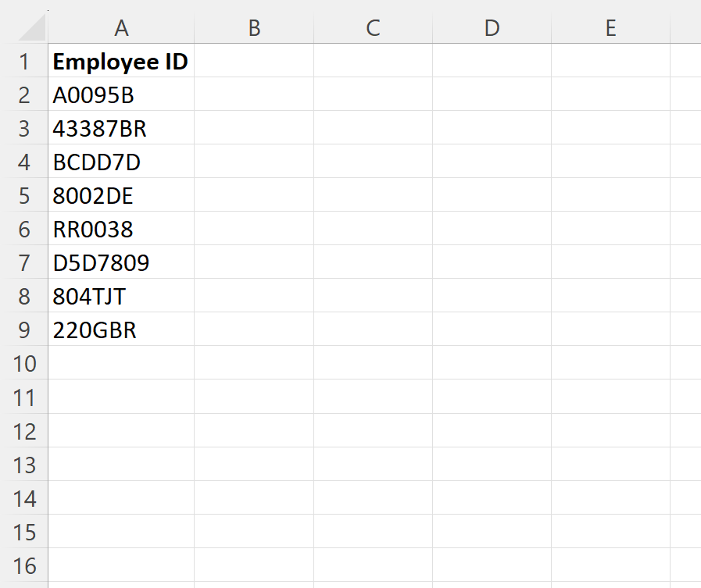
Task: Select the cell with D5D7809
Action: (x=121, y=262)
